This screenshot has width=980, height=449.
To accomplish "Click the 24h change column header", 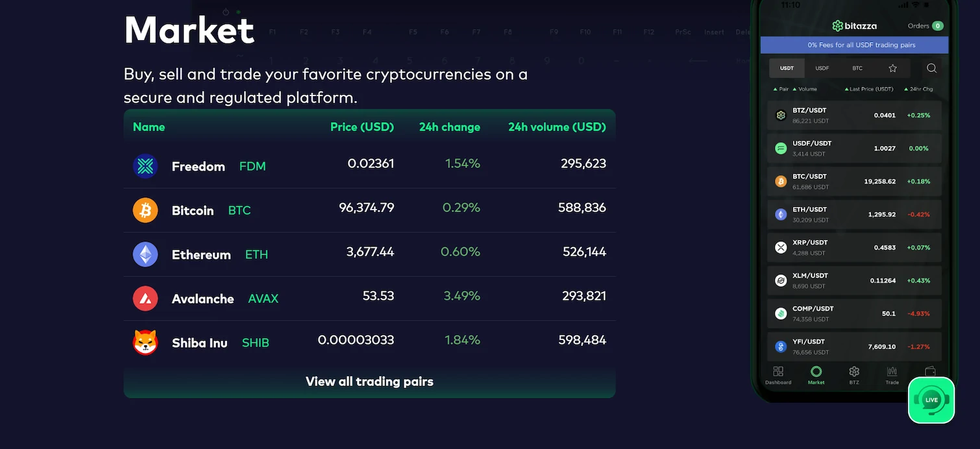I will point(449,127).
